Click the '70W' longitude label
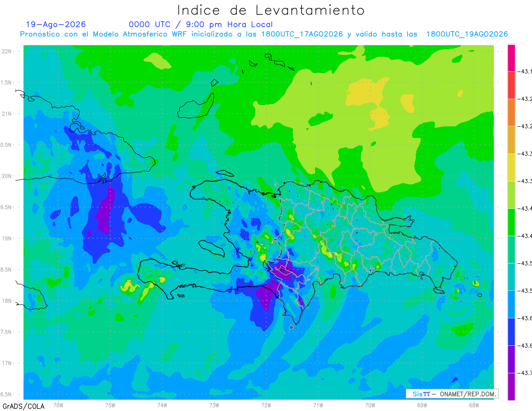Viewport: 532px width, 411px height. (370, 405)
